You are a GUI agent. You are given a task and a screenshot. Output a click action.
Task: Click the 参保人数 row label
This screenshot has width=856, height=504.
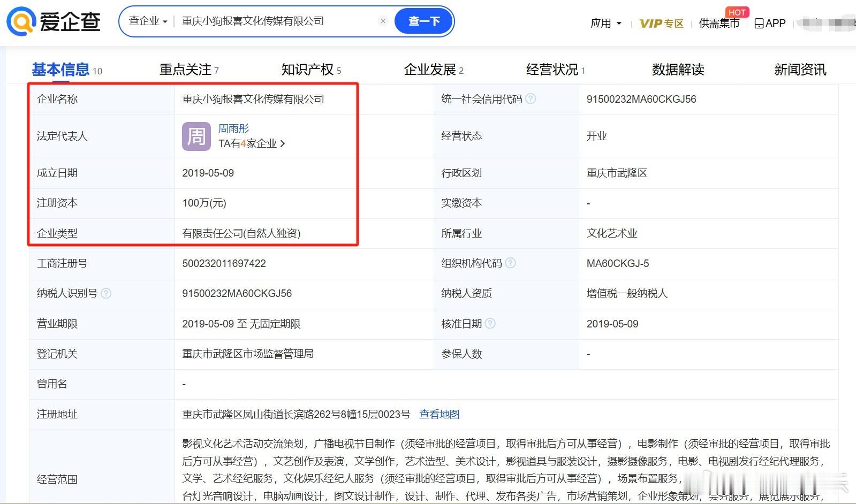pos(461,354)
